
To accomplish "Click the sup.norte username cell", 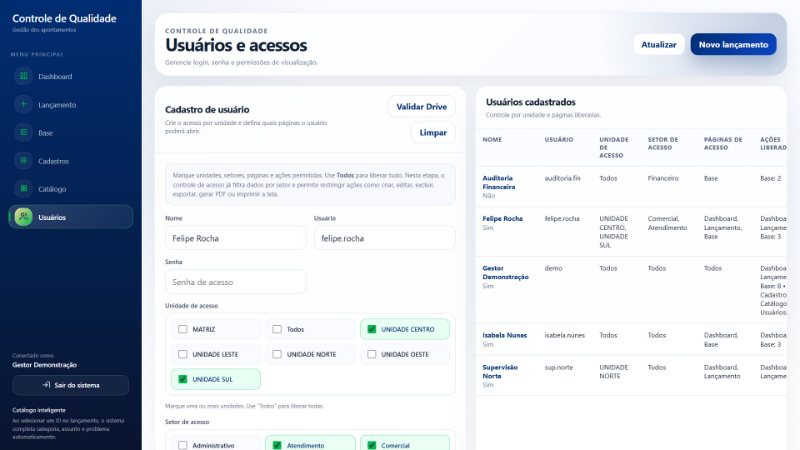I will 559,367.
